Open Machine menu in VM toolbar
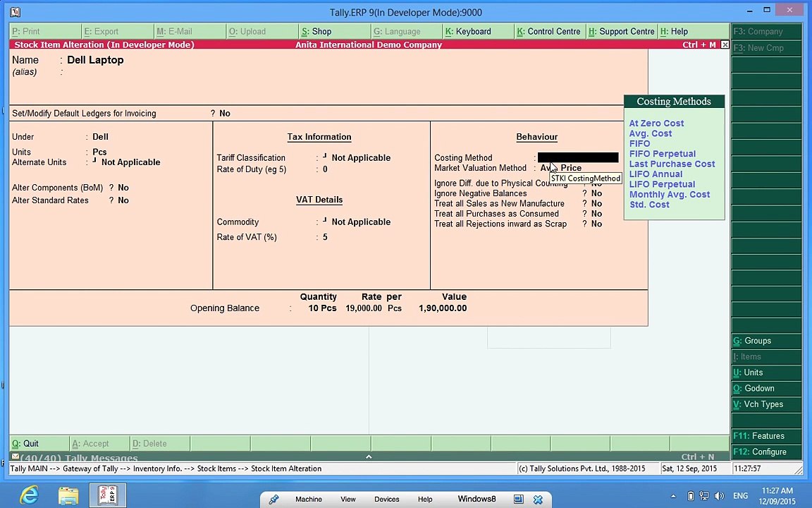This screenshot has height=508, width=812. 309,500
